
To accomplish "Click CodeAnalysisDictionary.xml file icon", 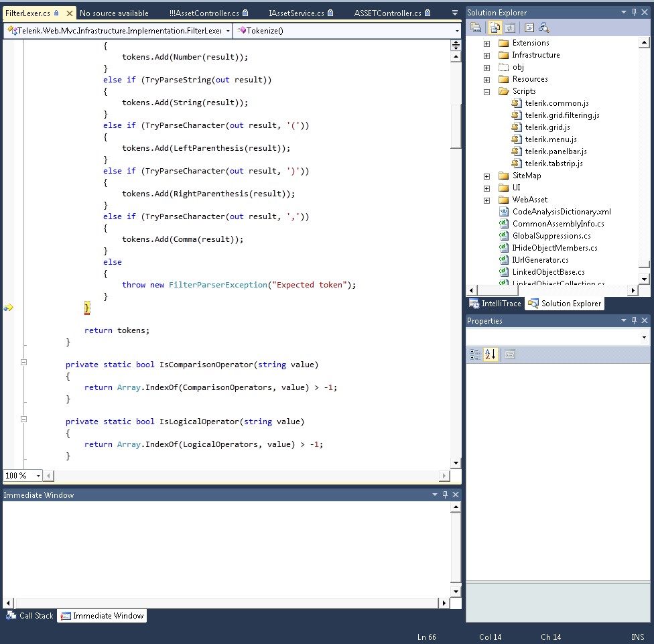I will 504,212.
